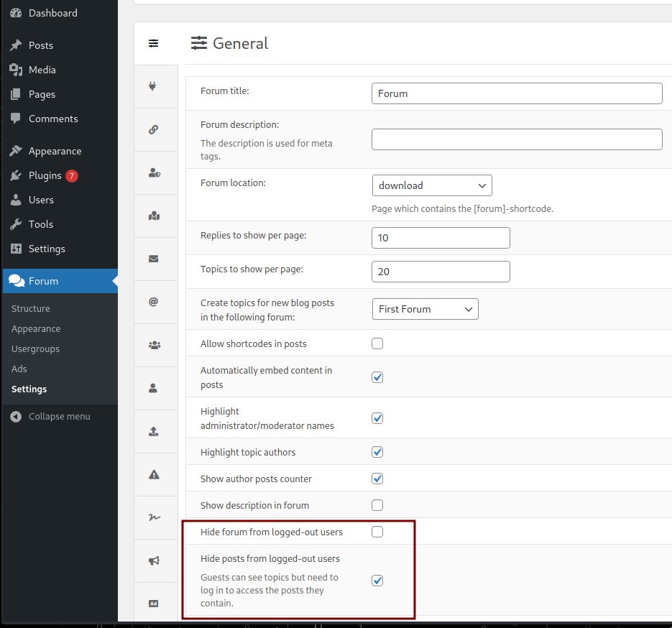Go to Forum Usergroups submenu
The width and height of the screenshot is (672, 628).
(35, 348)
